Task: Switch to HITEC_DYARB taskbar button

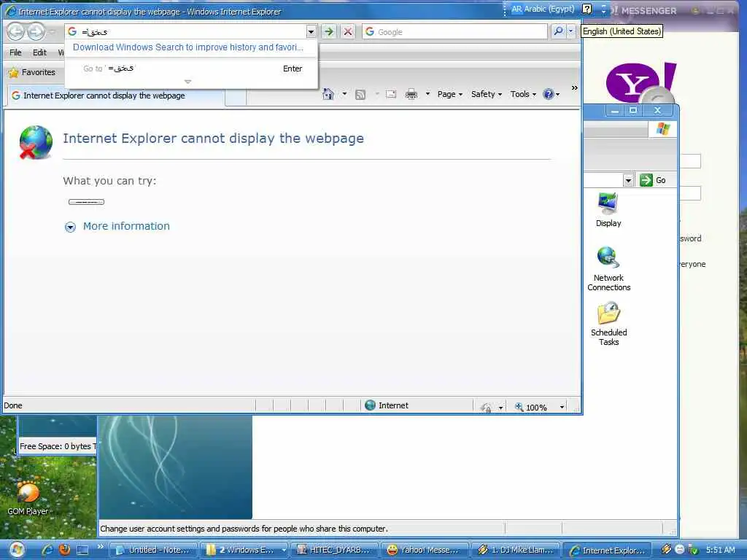Action: click(334, 550)
